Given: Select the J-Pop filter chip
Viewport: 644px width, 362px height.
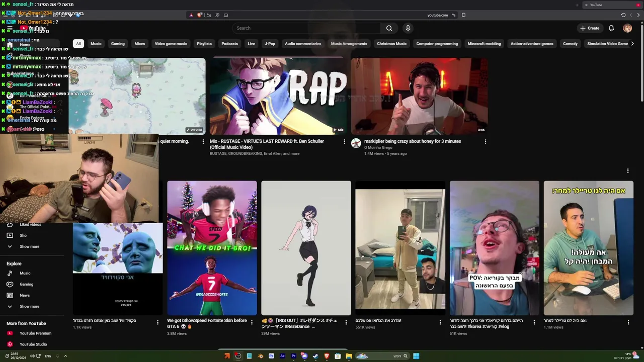Looking at the screenshot, I should click(x=270, y=44).
